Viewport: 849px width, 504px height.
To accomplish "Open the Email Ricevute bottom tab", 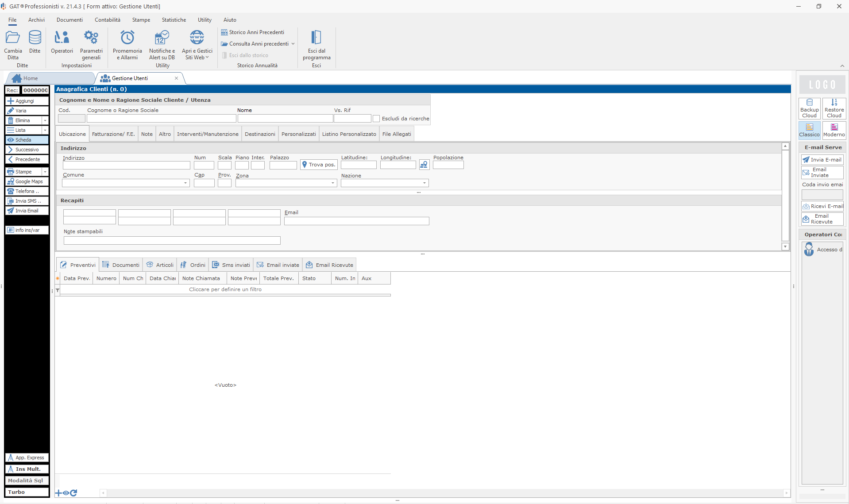I will (x=330, y=265).
